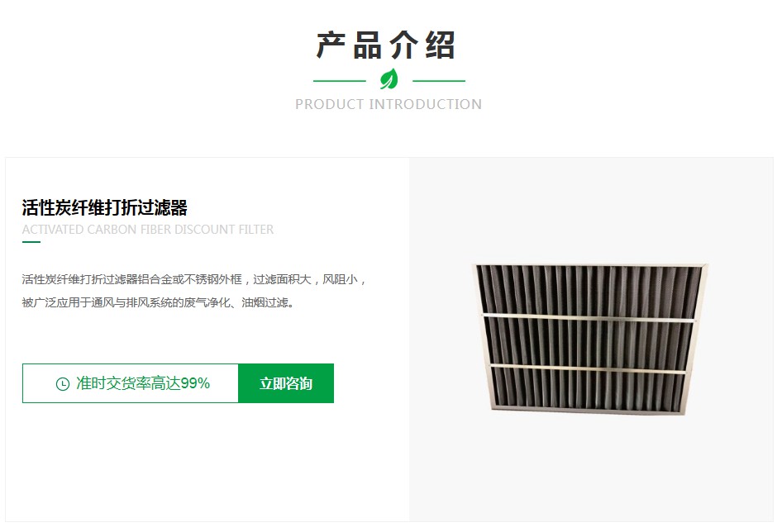Click the green line right of leaf icon
Viewport: 782px width, 532px height.
point(439,80)
